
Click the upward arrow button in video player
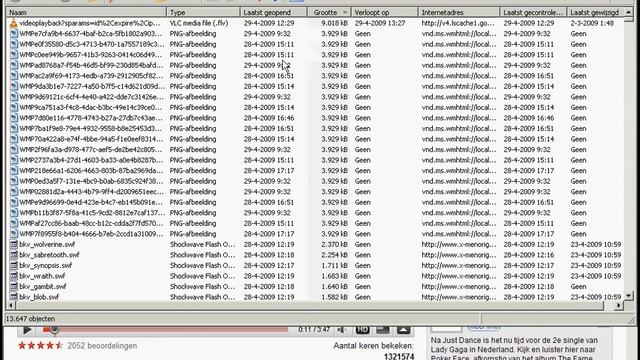[x=403, y=330]
